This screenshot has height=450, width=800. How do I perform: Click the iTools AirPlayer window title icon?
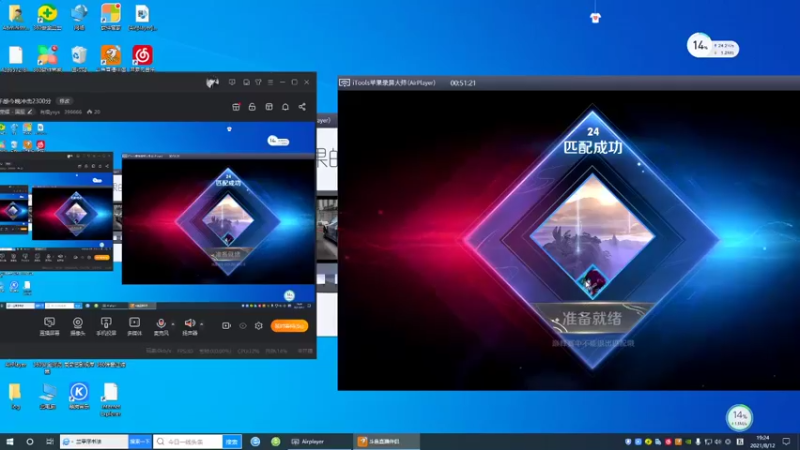tap(344, 83)
